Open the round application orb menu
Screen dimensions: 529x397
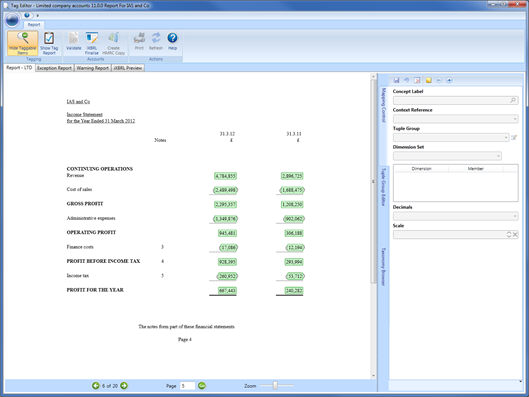(x=12, y=20)
